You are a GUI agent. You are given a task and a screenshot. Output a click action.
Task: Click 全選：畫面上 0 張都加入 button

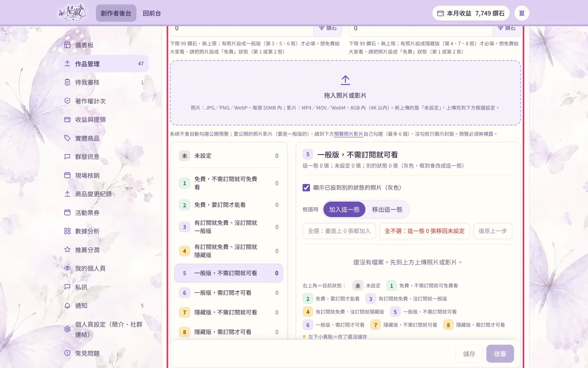[x=339, y=231]
